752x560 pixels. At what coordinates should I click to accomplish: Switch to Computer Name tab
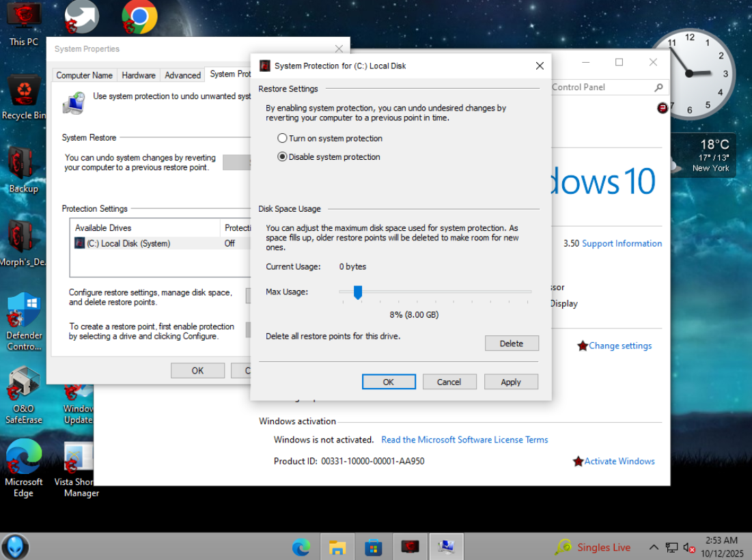[x=85, y=75]
